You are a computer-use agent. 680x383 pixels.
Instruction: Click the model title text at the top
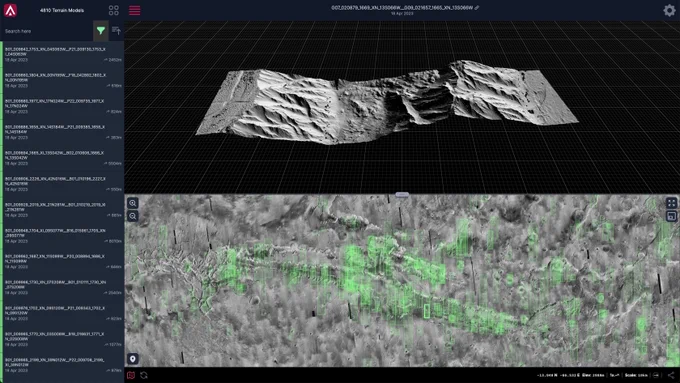pyautogui.click(x=402, y=8)
